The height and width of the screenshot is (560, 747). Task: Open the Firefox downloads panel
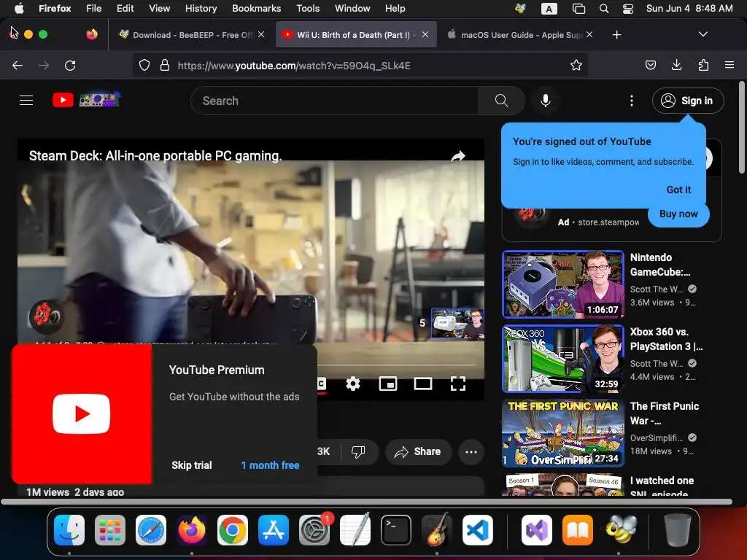[x=676, y=65]
